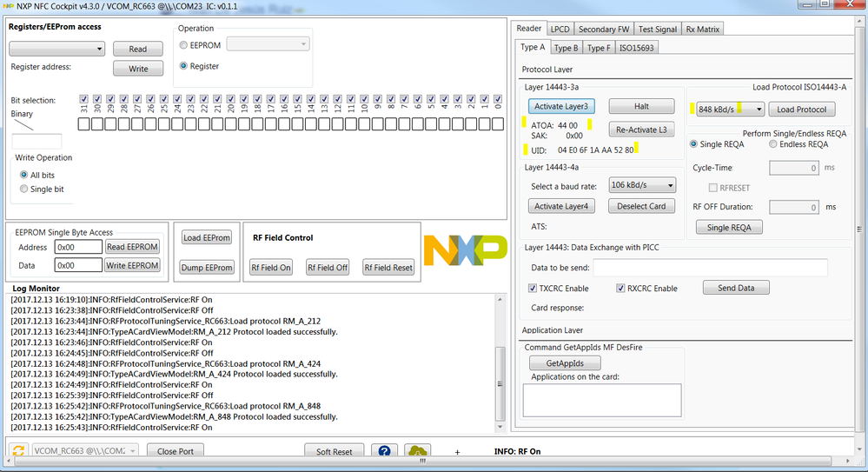Click the Rf Field Off button

point(328,267)
